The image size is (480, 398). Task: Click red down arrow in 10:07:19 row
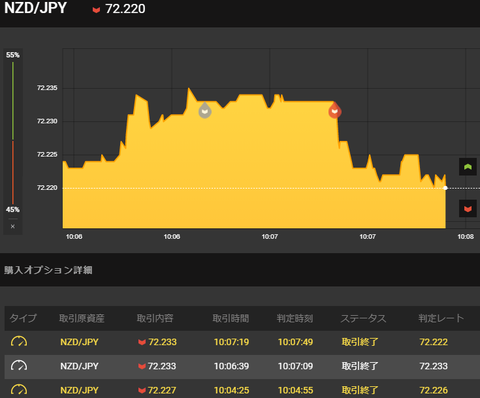pyautogui.click(x=142, y=342)
